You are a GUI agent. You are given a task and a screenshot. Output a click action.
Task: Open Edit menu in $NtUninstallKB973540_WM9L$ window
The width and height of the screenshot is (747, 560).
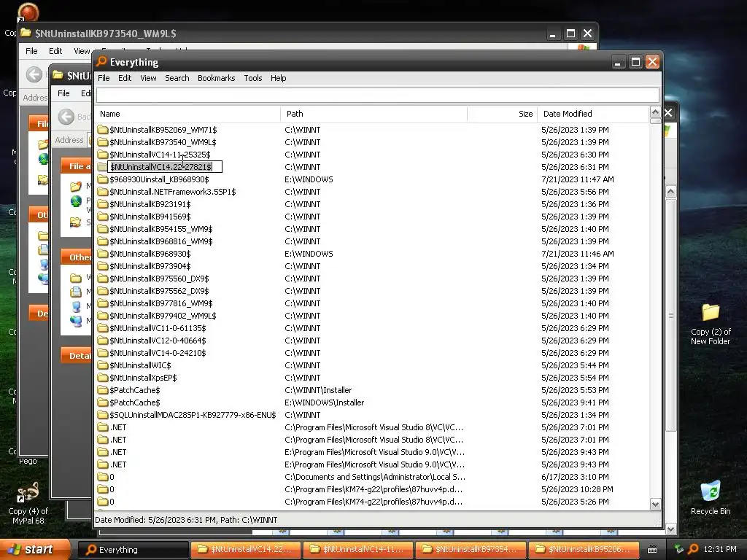pyautogui.click(x=55, y=51)
